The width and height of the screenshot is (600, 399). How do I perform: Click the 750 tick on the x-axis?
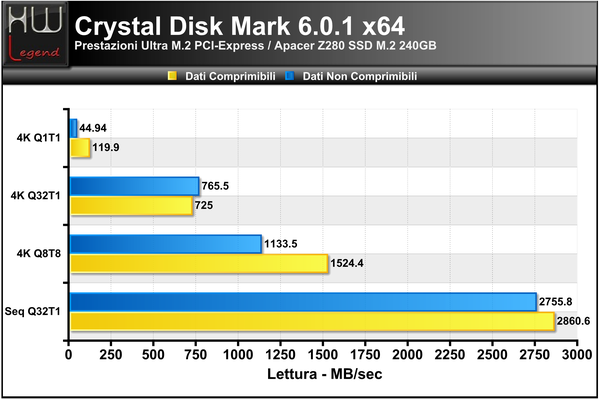pos(196,355)
